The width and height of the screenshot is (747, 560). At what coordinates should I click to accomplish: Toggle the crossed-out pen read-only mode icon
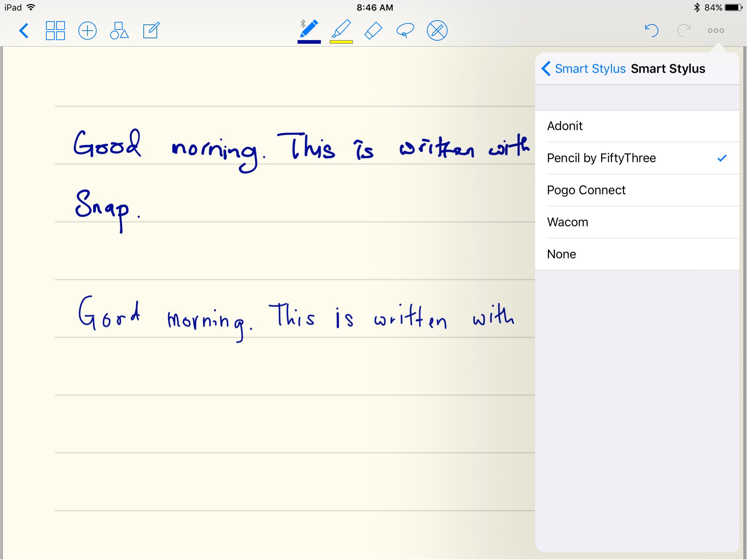437,31
